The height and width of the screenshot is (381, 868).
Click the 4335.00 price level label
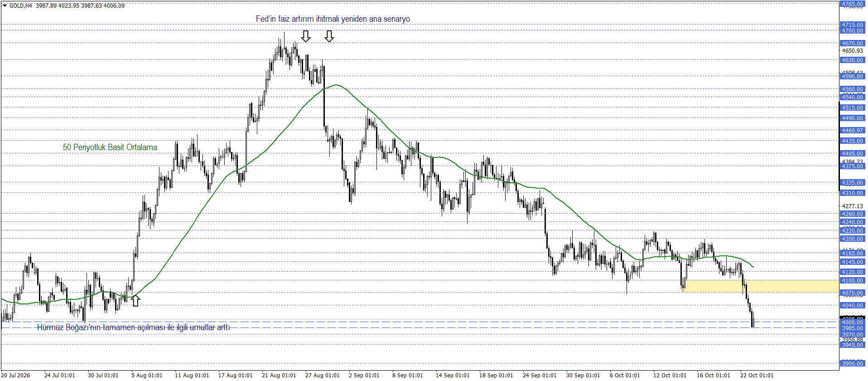point(853,183)
